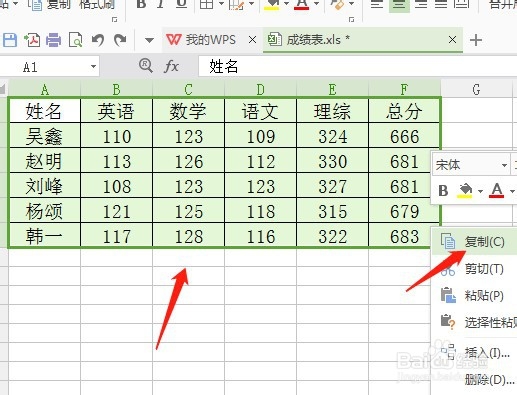This screenshot has width=517, height=395.
Task: Open the Draw Border dropdown arrow
Action: click(251, 4)
